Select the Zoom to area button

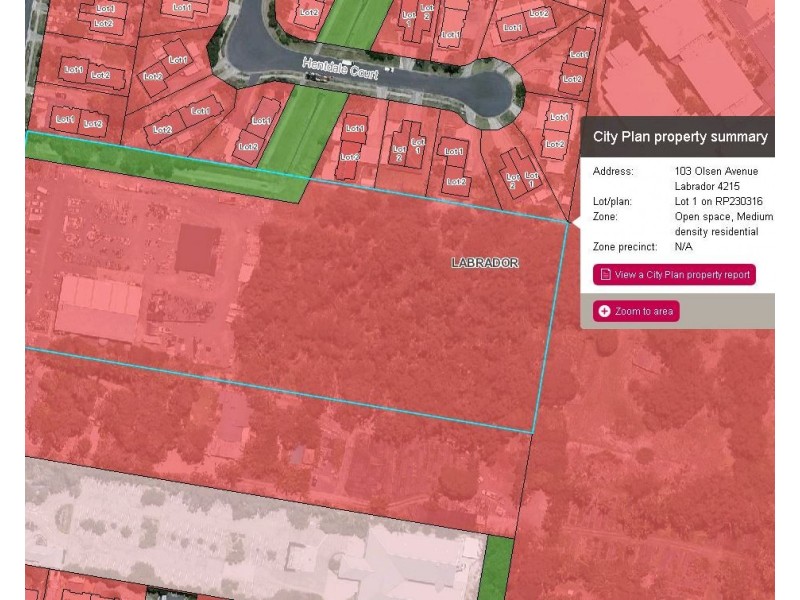click(x=636, y=311)
